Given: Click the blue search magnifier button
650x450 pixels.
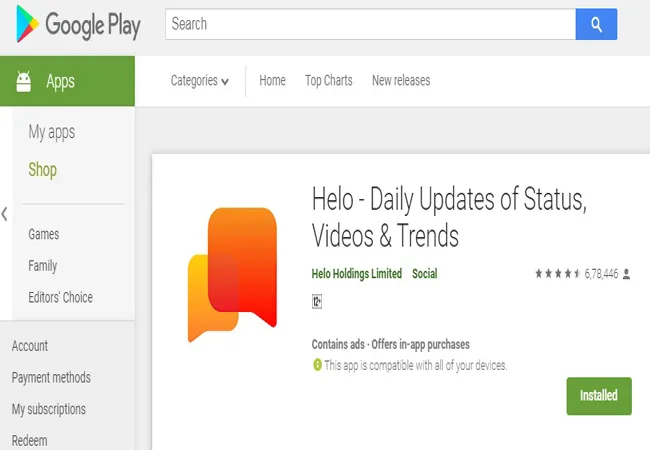Looking at the screenshot, I should point(596,24).
